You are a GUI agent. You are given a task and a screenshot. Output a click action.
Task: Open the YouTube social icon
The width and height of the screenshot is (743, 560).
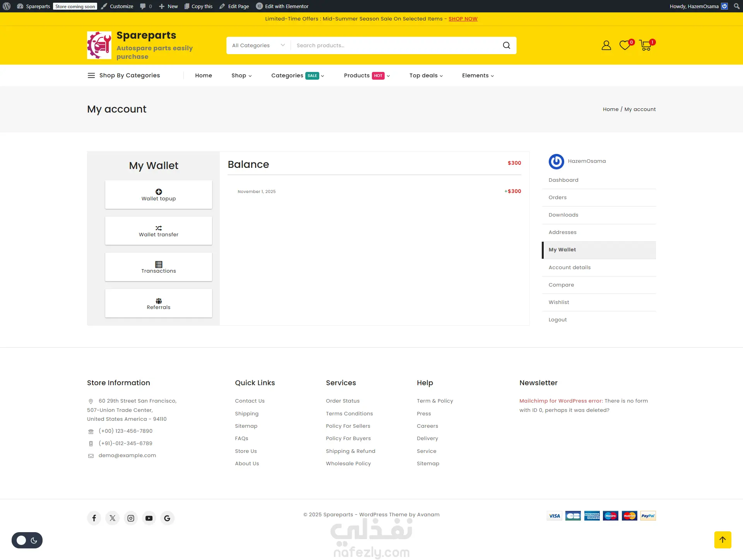pos(149,518)
